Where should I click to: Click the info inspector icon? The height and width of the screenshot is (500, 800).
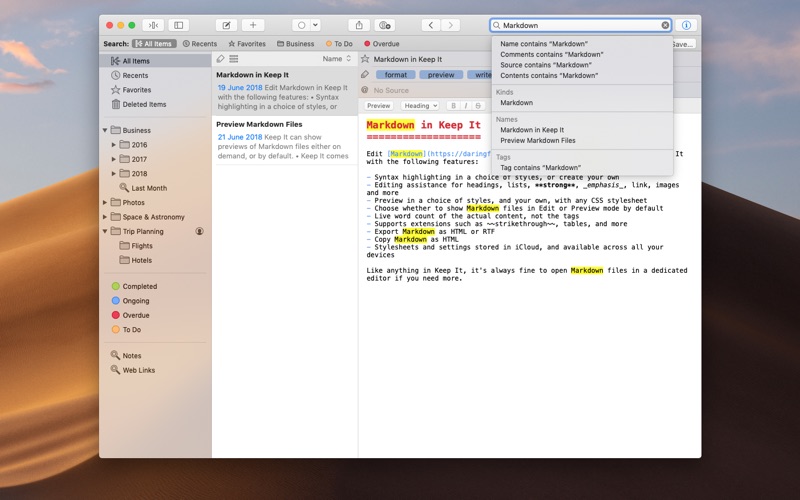tap(687, 25)
